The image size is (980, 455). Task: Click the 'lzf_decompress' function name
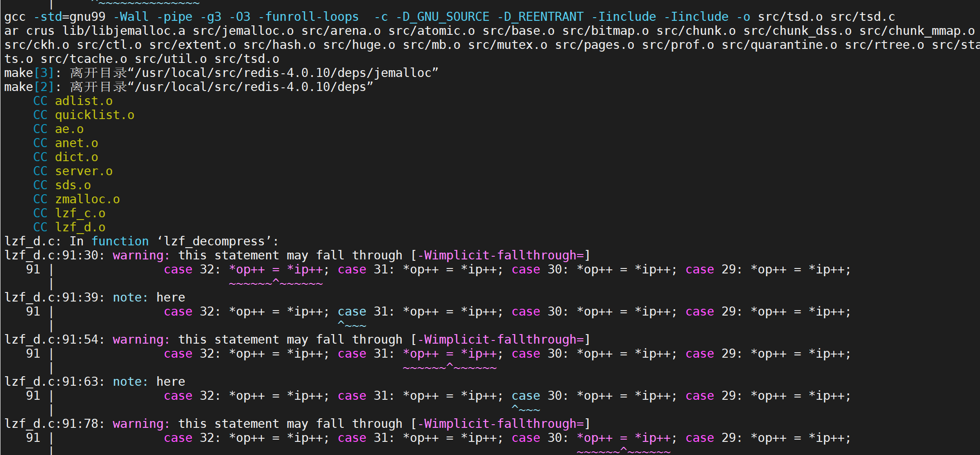point(214,242)
